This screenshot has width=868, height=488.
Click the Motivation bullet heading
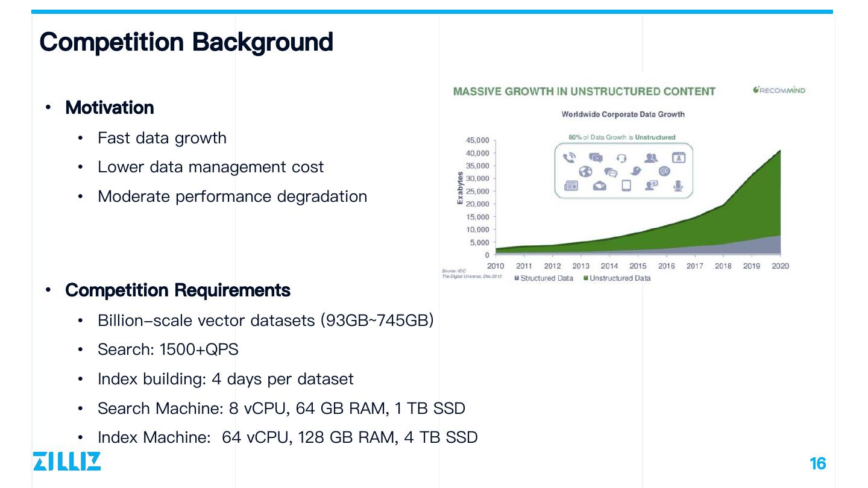pyautogui.click(x=109, y=108)
